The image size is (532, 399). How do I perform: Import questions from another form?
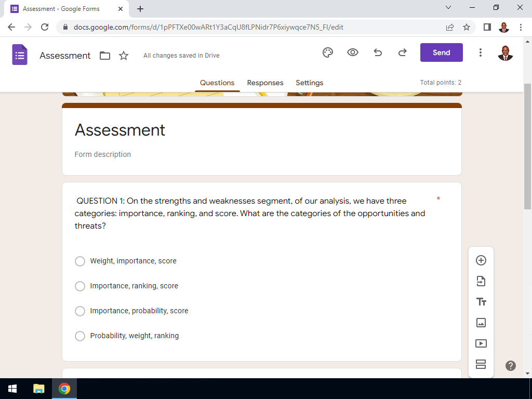[481, 281]
